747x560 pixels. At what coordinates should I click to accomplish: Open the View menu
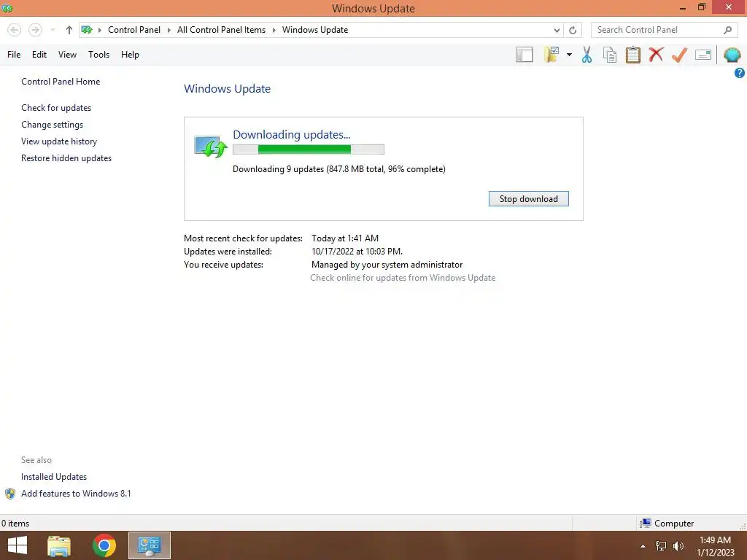coord(67,54)
